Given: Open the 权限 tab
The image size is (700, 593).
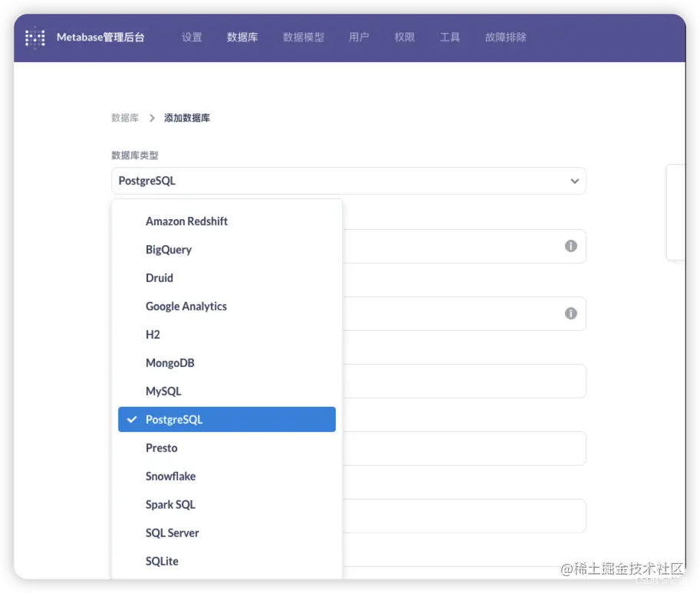Looking at the screenshot, I should (405, 37).
